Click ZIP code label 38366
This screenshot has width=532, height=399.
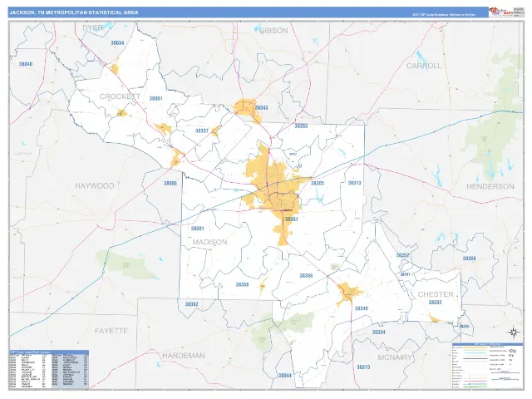(x=306, y=275)
